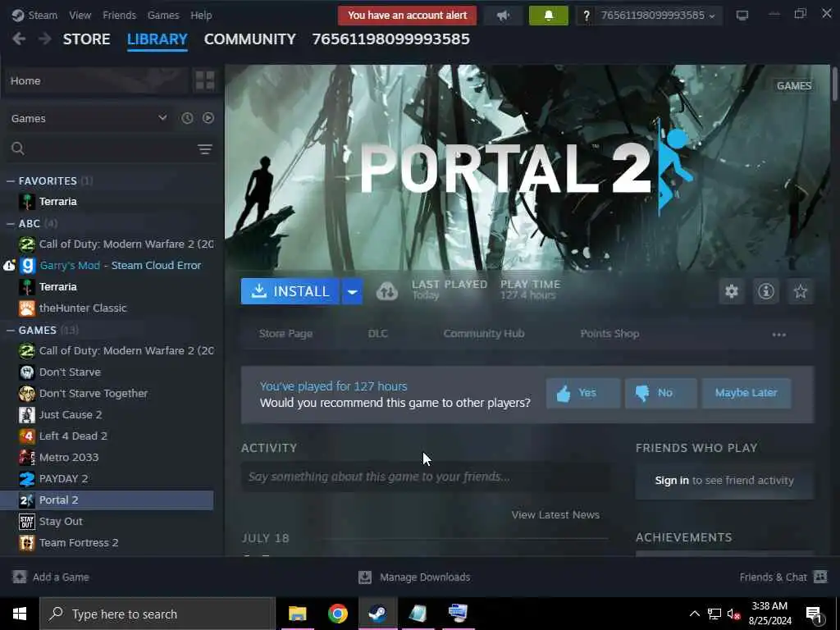Image resolution: width=840 pixels, height=630 pixels.
Task: Click the blue INSTALL button
Action: click(x=290, y=291)
